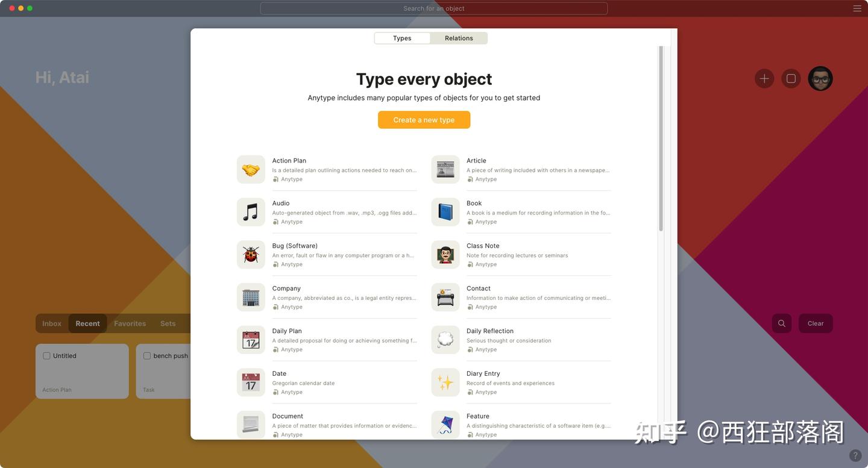Open the Inbox tab on dashboard
This screenshot has height=468, width=868.
[52, 323]
